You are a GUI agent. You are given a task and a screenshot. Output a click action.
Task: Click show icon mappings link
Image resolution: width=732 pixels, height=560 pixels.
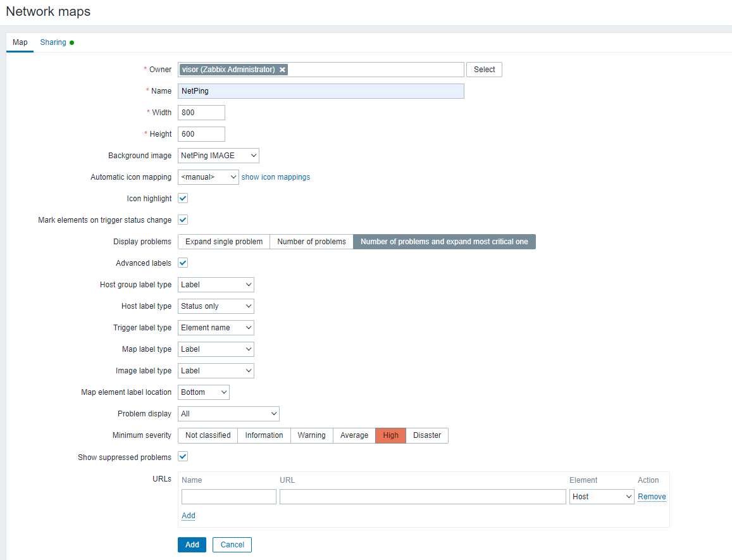[x=276, y=177]
